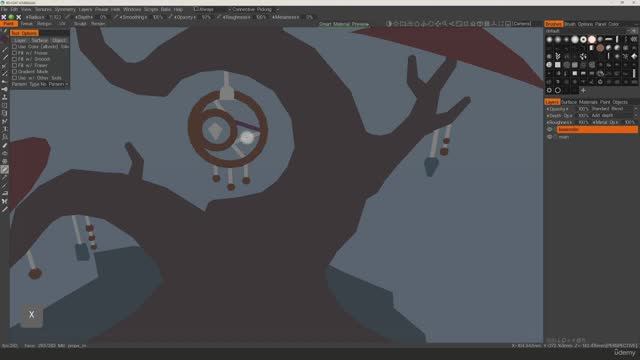The height and width of the screenshot is (360, 640).
Task: Toggle pen pressure icon before Smoothing
Action: coord(116,18)
